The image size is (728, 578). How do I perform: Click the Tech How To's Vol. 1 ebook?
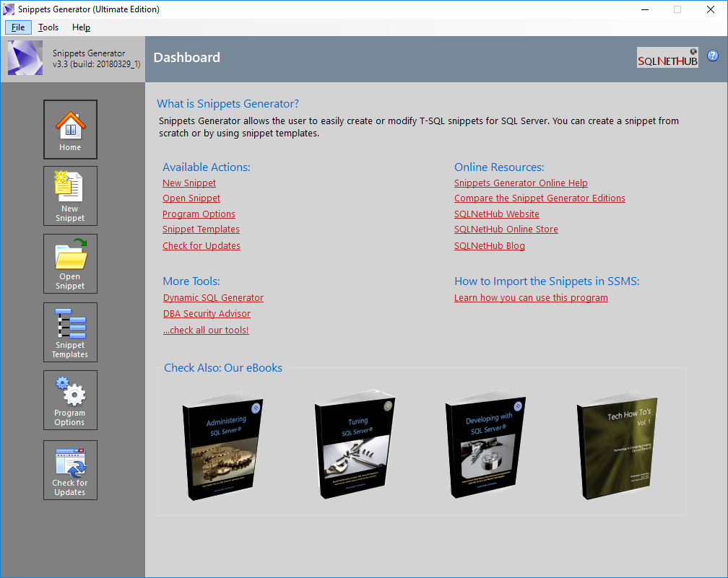(x=617, y=446)
